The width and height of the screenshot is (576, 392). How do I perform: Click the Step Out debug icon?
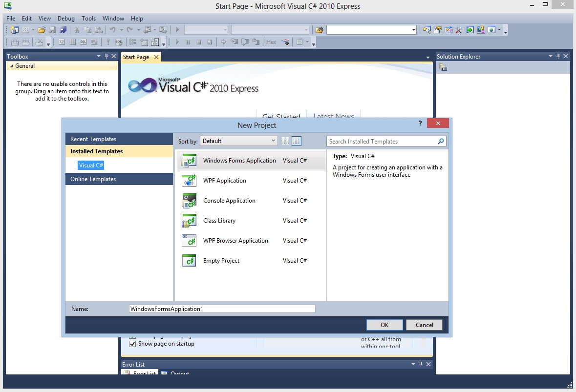[x=256, y=42]
